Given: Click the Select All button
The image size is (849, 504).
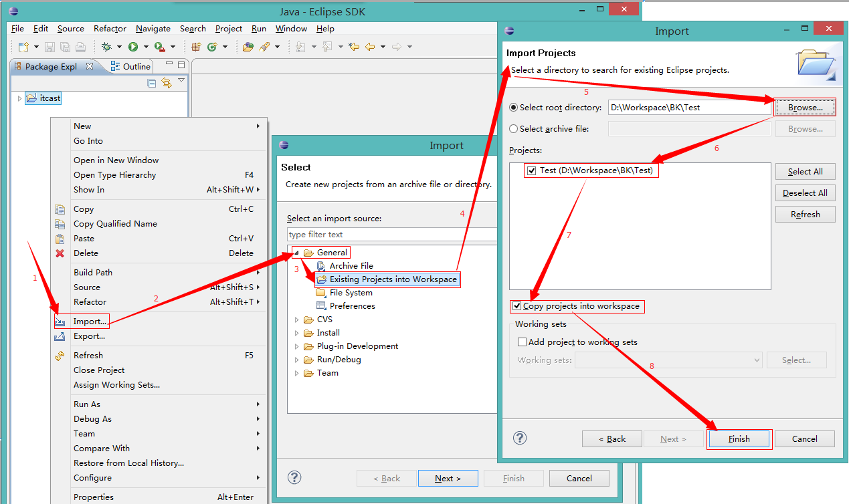Looking at the screenshot, I should [x=806, y=171].
